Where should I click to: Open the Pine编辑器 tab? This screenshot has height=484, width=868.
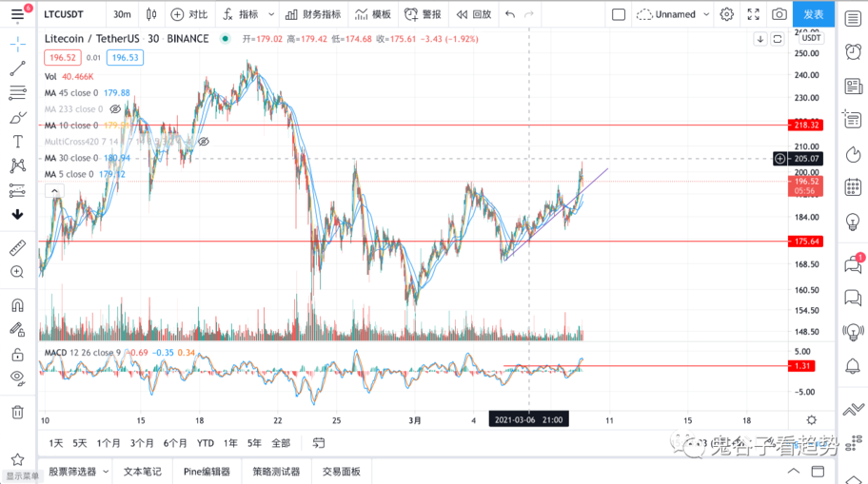(x=206, y=472)
